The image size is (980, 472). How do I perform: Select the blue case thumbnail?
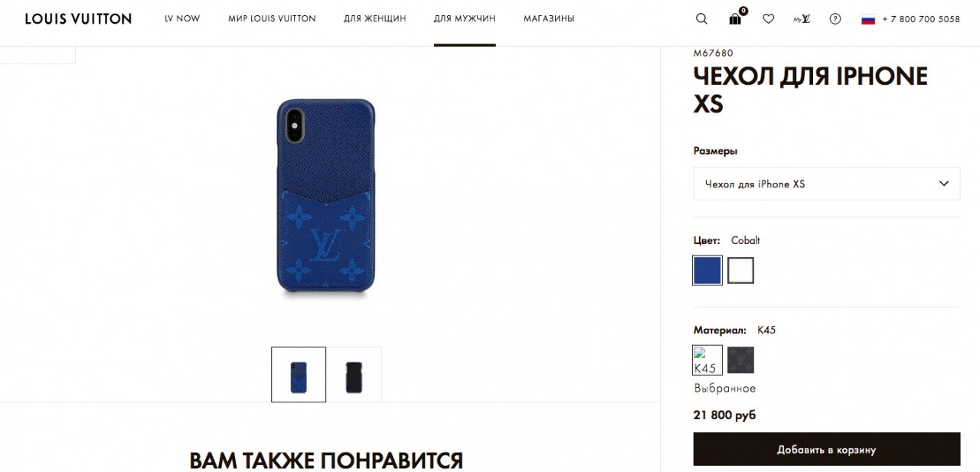tap(299, 375)
